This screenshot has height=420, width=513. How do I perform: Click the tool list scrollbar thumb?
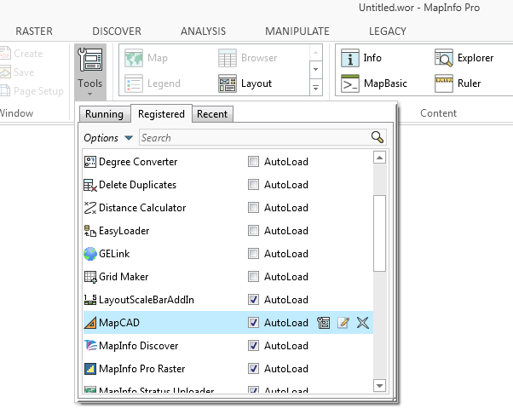379,233
